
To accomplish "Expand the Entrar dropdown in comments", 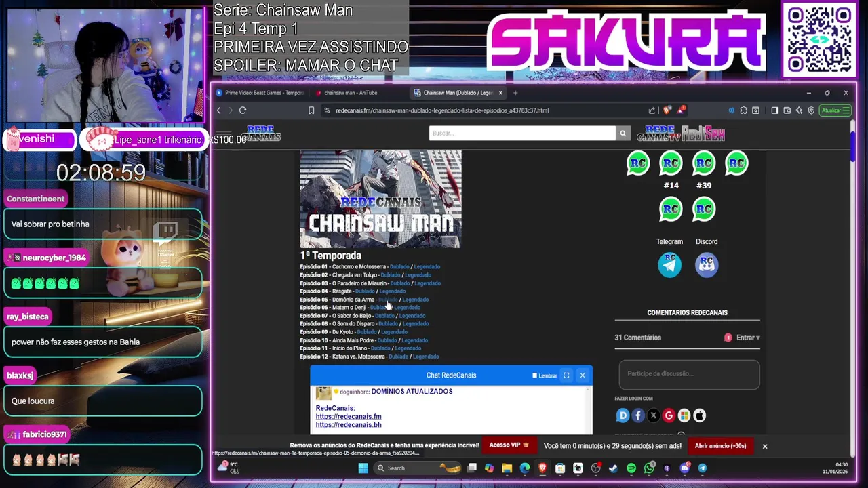I will [749, 338].
